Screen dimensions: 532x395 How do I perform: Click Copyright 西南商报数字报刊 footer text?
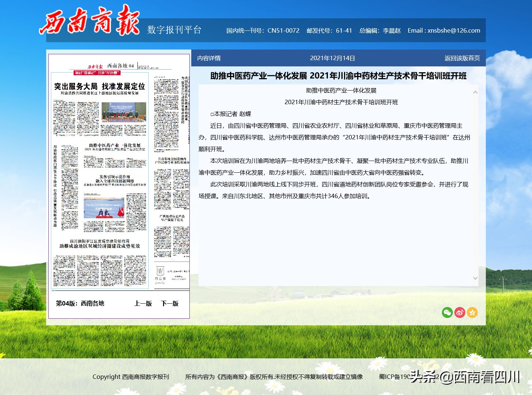(131, 377)
